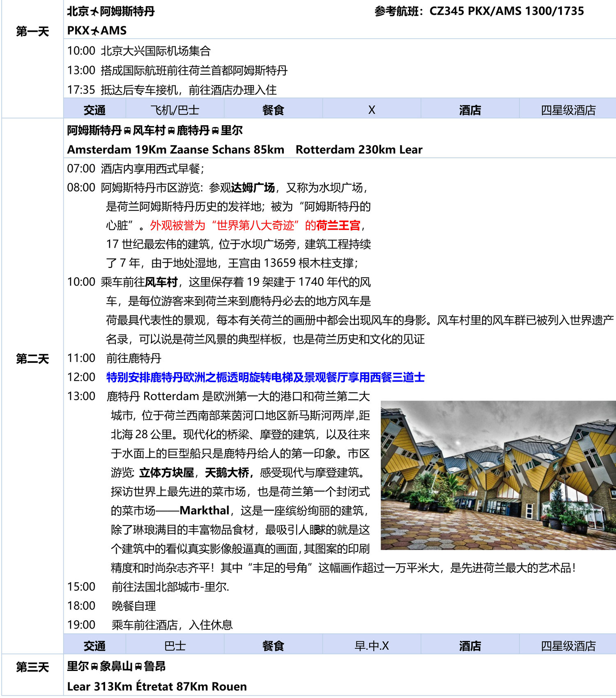Click the 巴士 transport cell in day two

(175, 645)
